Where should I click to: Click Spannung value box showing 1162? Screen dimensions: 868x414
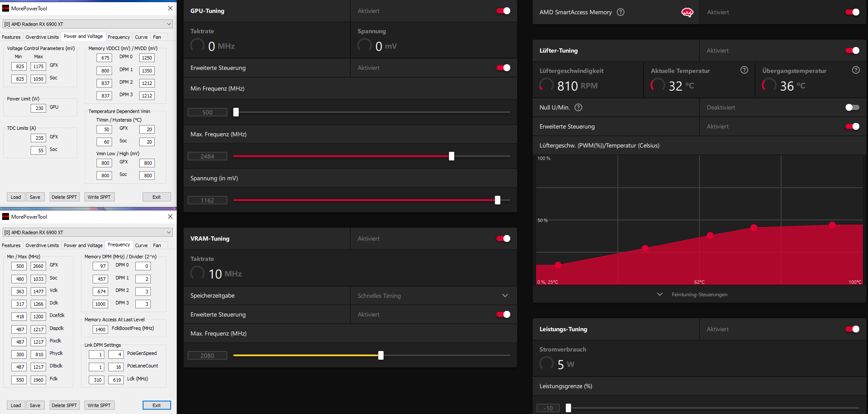[x=207, y=200]
